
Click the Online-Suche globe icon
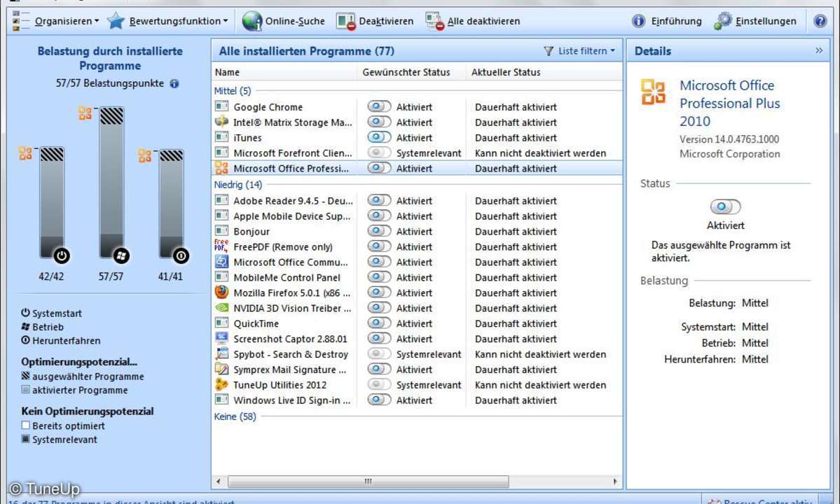(x=252, y=21)
